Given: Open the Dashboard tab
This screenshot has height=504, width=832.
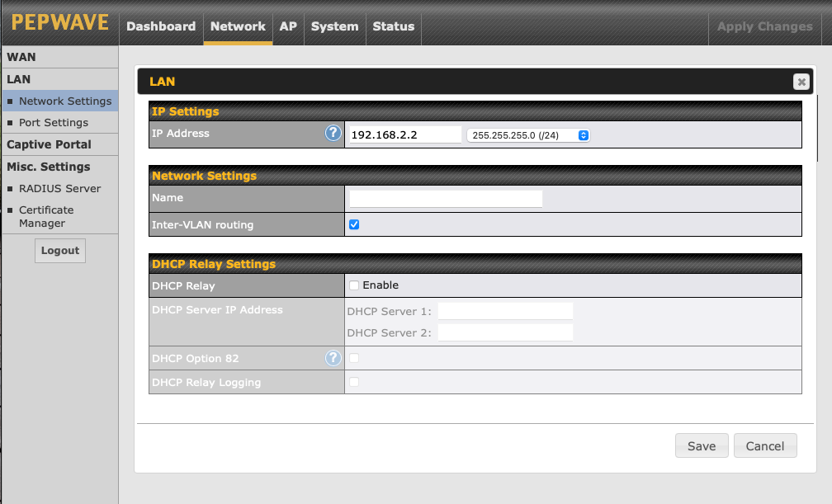Looking at the screenshot, I should tap(161, 26).
